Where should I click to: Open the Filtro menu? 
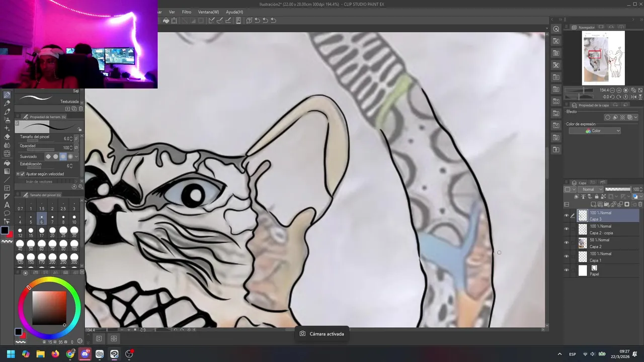(187, 12)
